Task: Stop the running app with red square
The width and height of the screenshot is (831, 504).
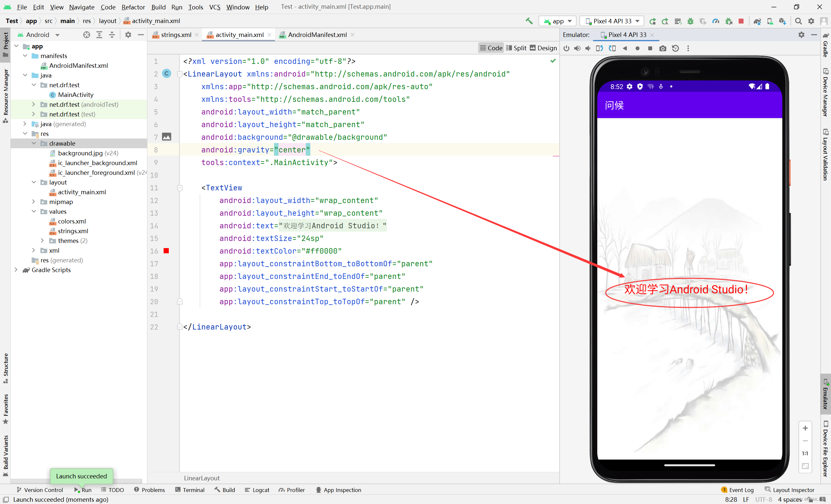Action: [741, 21]
